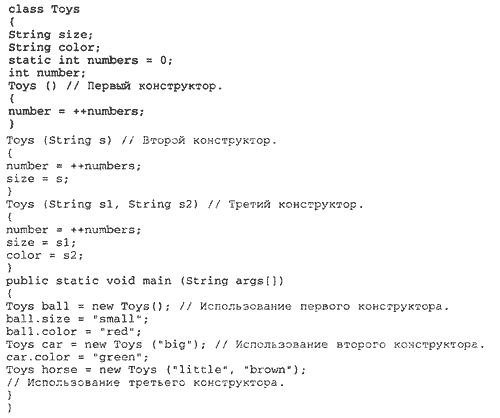This screenshot has width=500, height=418.
Task: Click the 'Toys (String s)' constructor header
Action: pos(59,140)
